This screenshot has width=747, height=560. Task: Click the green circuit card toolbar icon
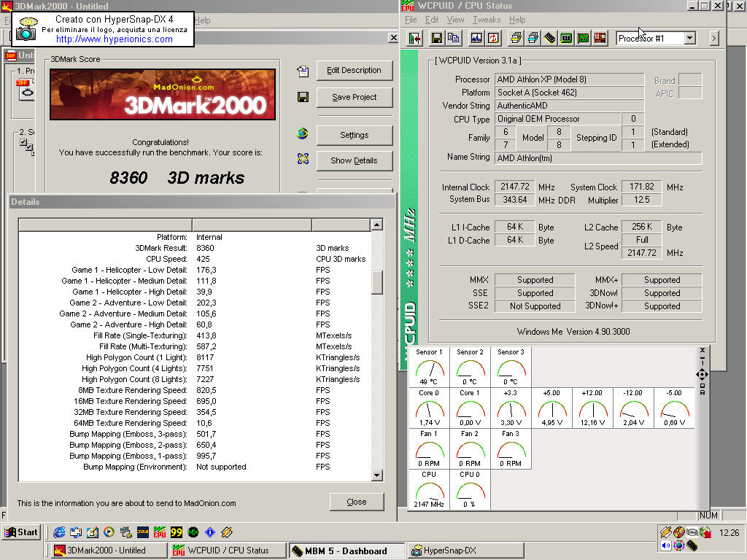(583, 38)
